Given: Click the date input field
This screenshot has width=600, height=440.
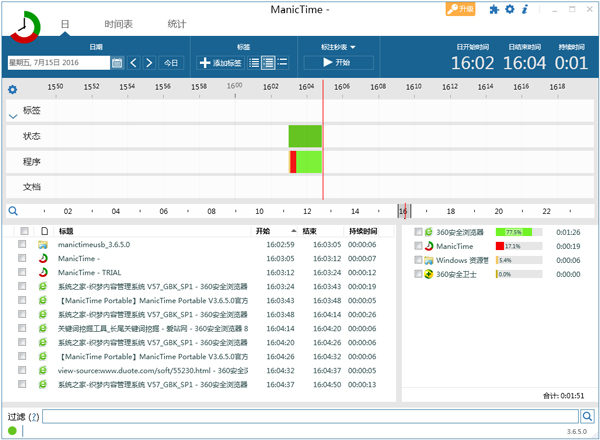Looking at the screenshot, I should 59,63.
